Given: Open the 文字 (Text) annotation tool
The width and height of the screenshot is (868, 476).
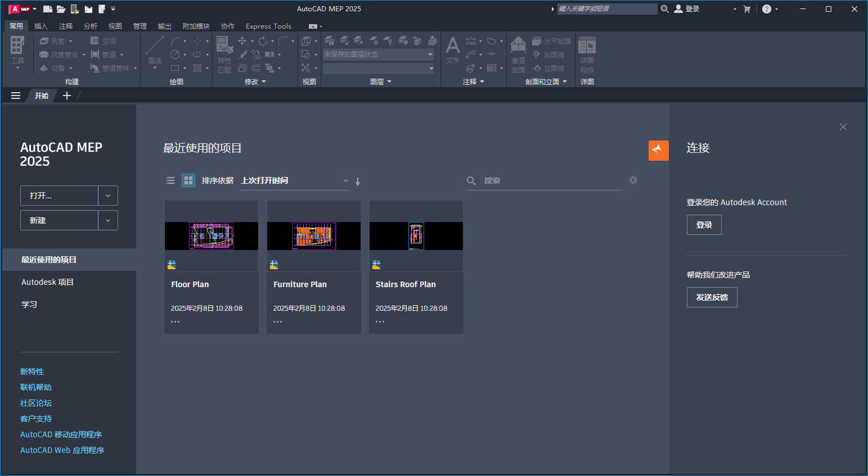Looking at the screenshot, I should (452, 49).
